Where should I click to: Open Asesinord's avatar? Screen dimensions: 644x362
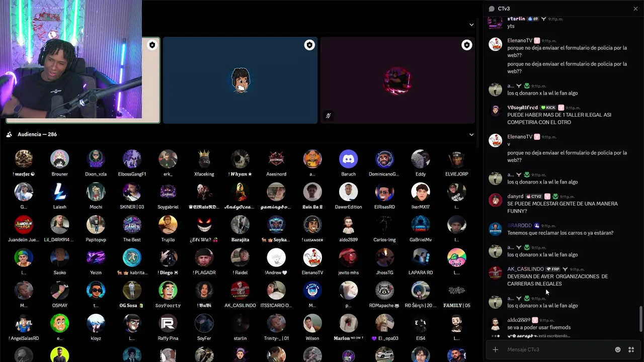click(276, 159)
